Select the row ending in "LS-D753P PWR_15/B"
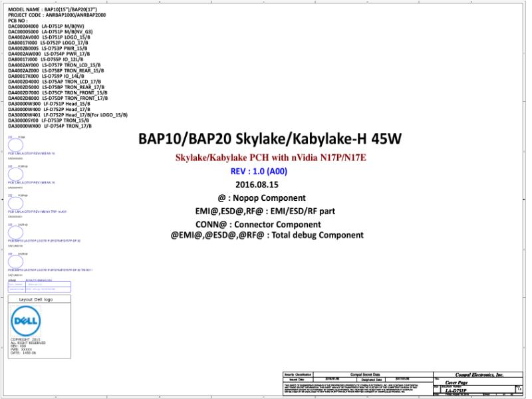The width and height of the screenshot is (532, 399). pyautogui.click(x=47, y=48)
